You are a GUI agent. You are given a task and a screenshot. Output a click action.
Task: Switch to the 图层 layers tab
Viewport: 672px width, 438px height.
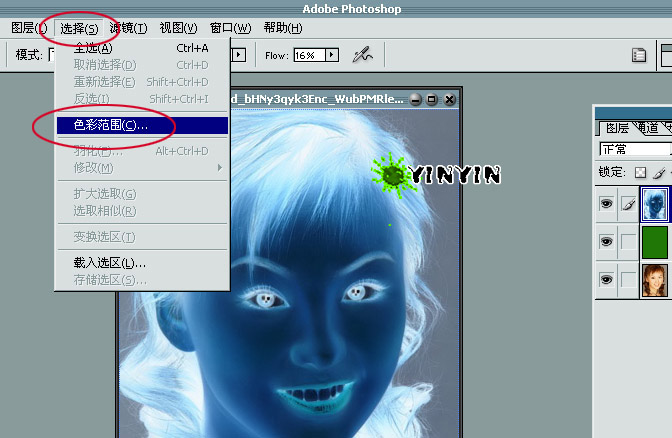pos(617,128)
